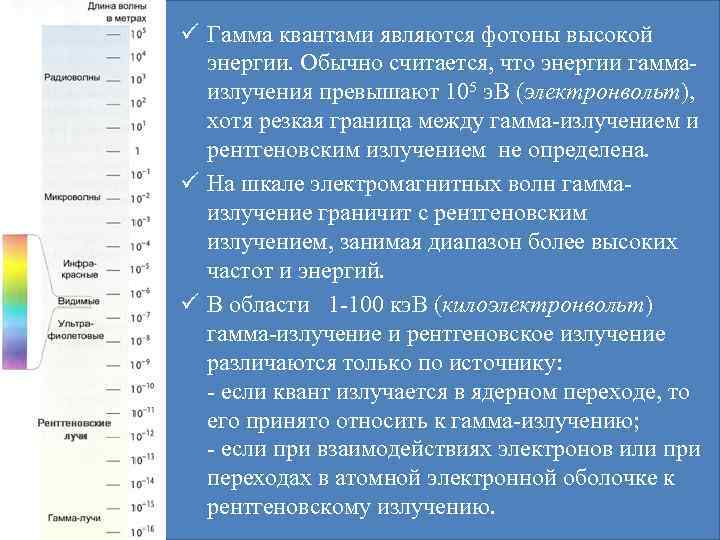Click the line 'рентгеновским излучением не определена.'
The height and width of the screenshot is (540, 720).
point(428,151)
